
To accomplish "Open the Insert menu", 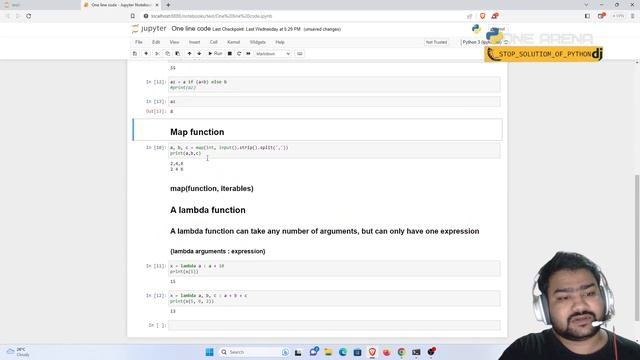I will [x=194, y=42].
